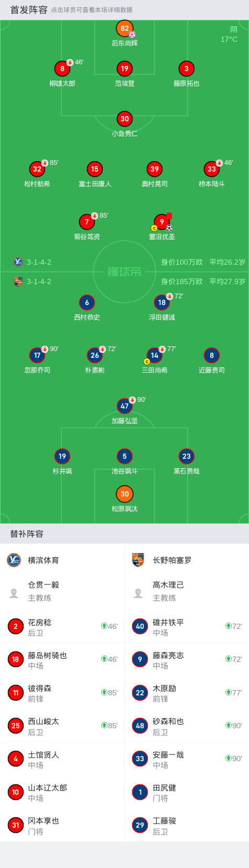Tap 富士田康人 number 15 player icon
Screen dimensions: 249x868
pos(95,169)
